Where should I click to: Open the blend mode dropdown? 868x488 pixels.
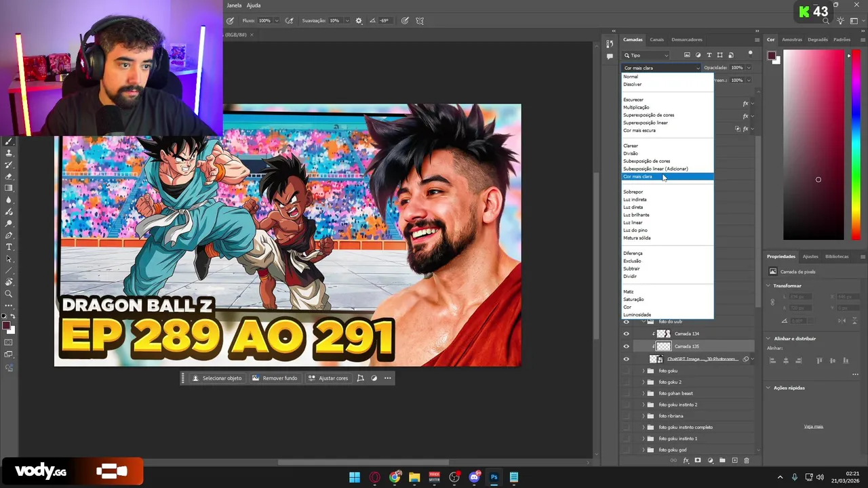click(661, 68)
